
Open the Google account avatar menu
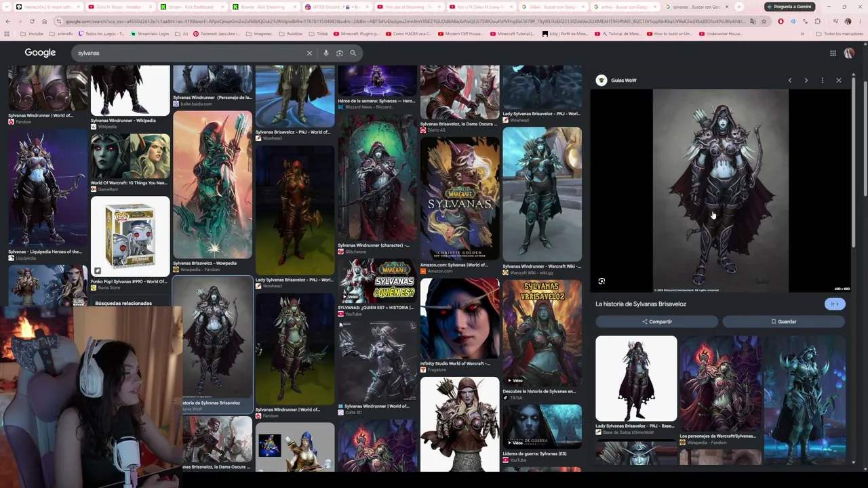point(849,53)
